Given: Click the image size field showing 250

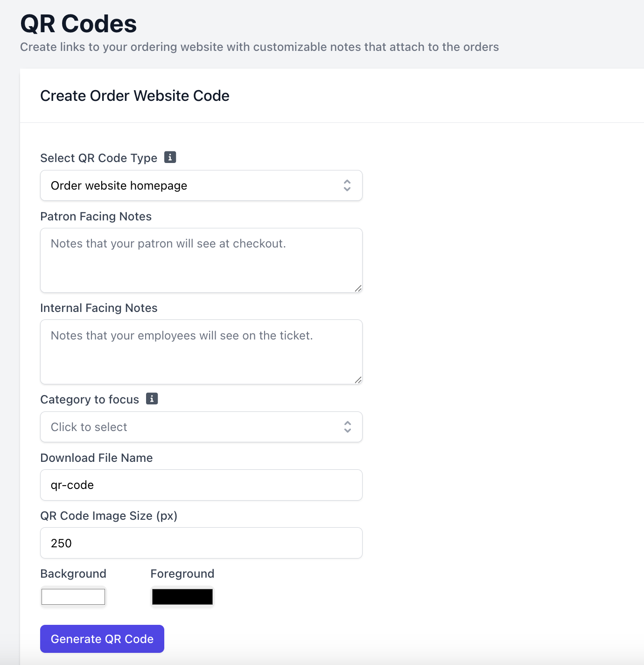Looking at the screenshot, I should tap(201, 543).
